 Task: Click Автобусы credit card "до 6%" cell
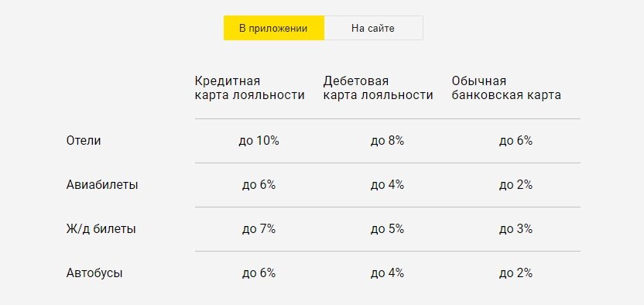click(259, 273)
